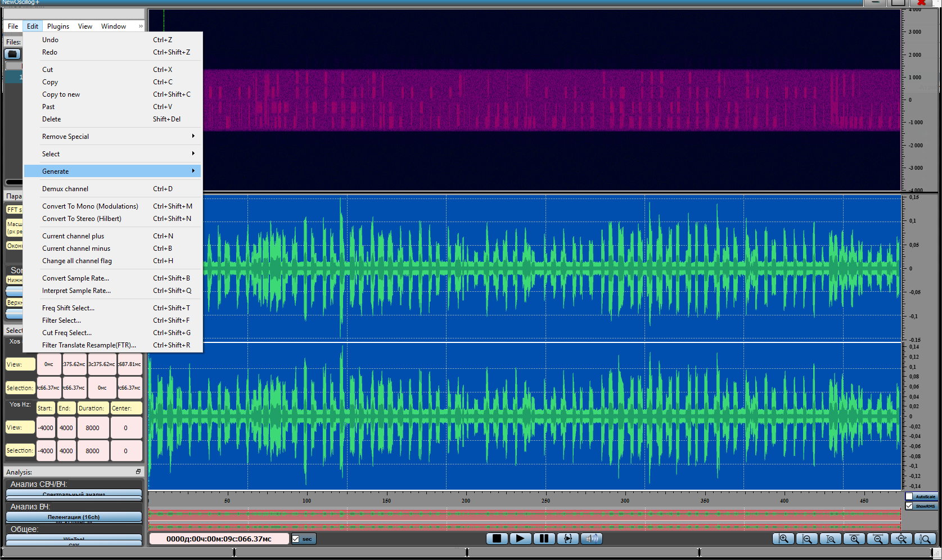Close the Edit menu via its title
Image resolution: width=942 pixels, height=560 pixels.
point(33,26)
